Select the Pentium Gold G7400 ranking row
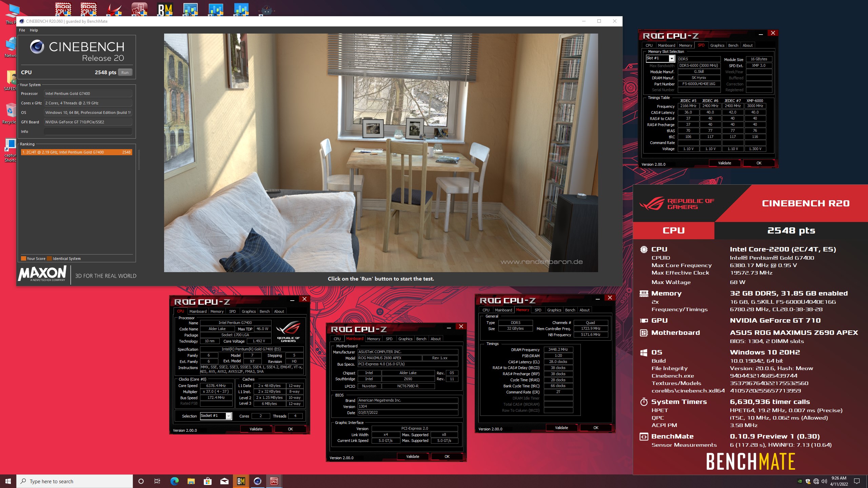Image resolution: width=868 pixels, height=488 pixels. coord(76,152)
